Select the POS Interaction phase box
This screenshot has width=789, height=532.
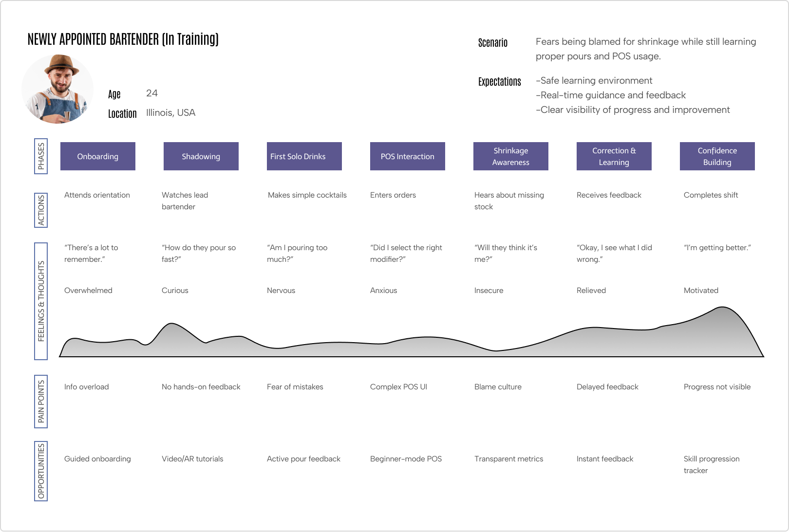(408, 156)
